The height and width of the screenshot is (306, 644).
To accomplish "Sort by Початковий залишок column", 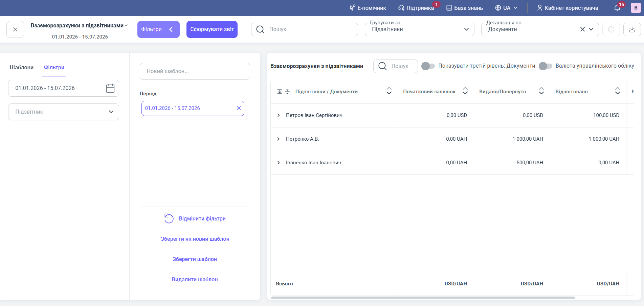I will [465, 91].
